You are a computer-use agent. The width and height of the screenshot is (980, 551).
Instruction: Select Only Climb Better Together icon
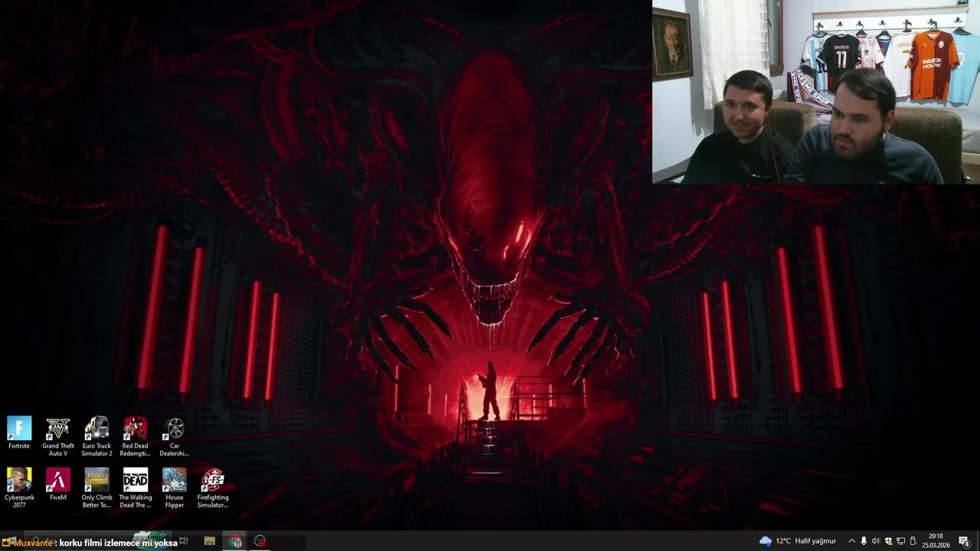(96, 488)
